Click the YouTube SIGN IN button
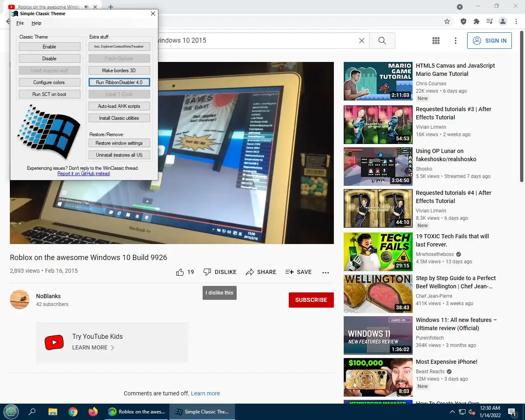The width and height of the screenshot is (525, 420). [489, 41]
